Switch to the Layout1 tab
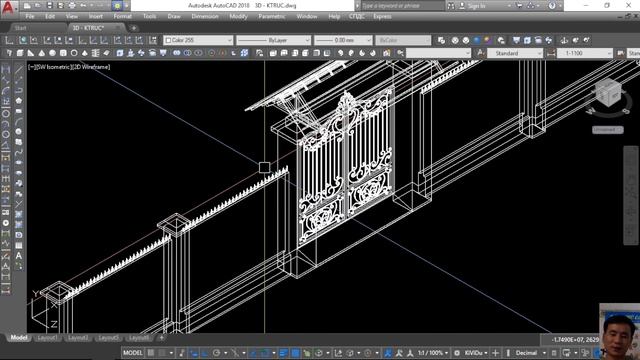Image resolution: width=640 pixels, height=360 pixels. [47, 338]
